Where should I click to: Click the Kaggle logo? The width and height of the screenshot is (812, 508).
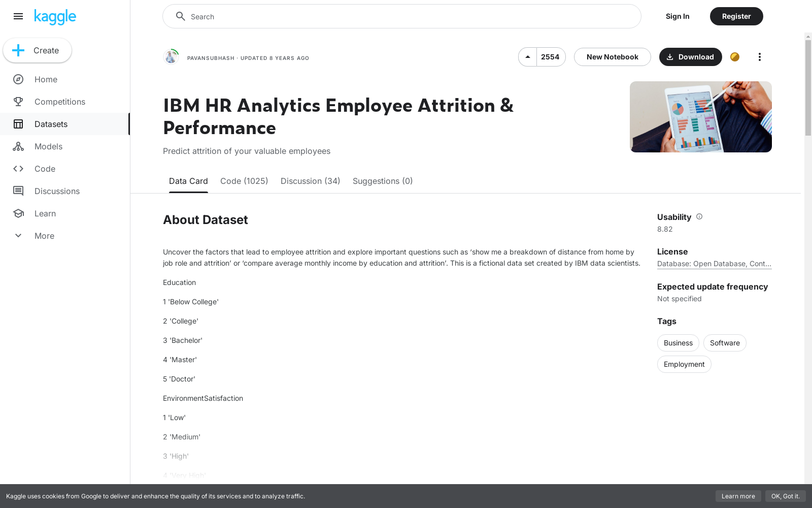[x=55, y=17]
